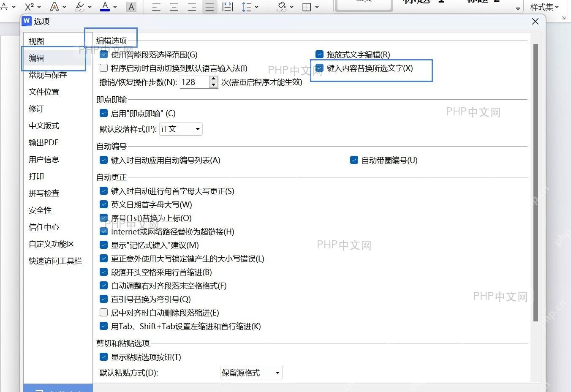Screen dimensions: 571x392
Task: Expand the style gallery with its small arrow
Action: (518, 8)
